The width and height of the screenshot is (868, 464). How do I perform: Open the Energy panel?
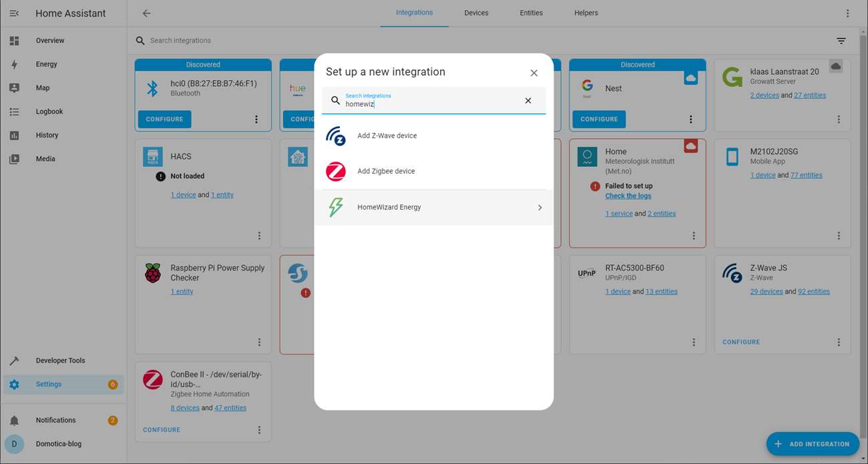pos(63,64)
